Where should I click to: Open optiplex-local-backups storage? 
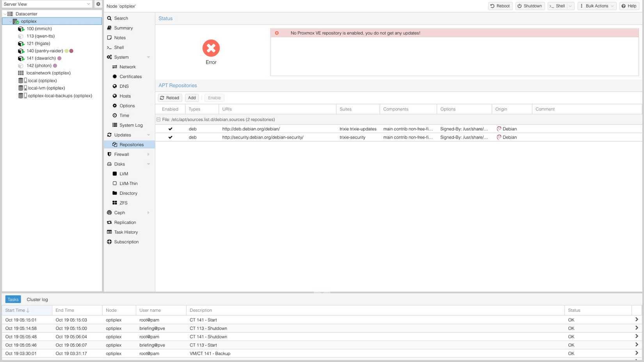click(60, 96)
